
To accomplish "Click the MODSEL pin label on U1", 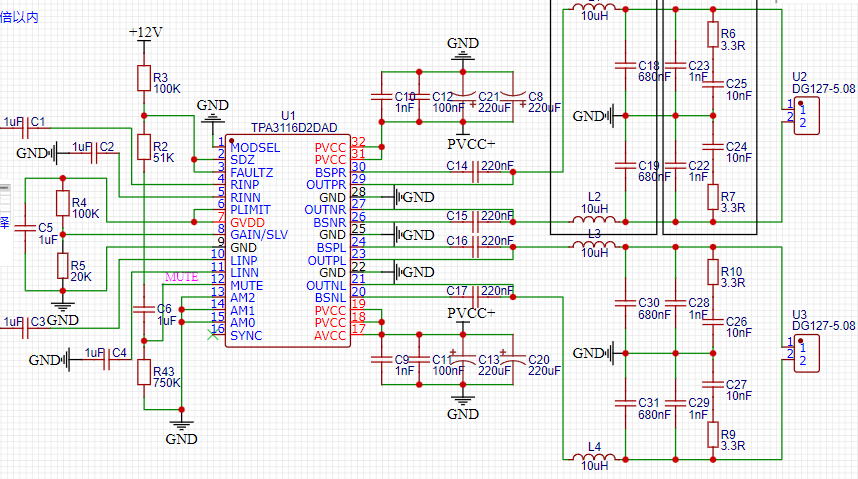I will pyautogui.click(x=255, y=148).
